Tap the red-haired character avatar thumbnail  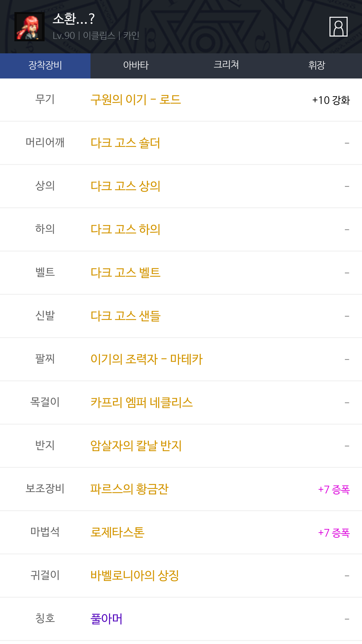29,27
